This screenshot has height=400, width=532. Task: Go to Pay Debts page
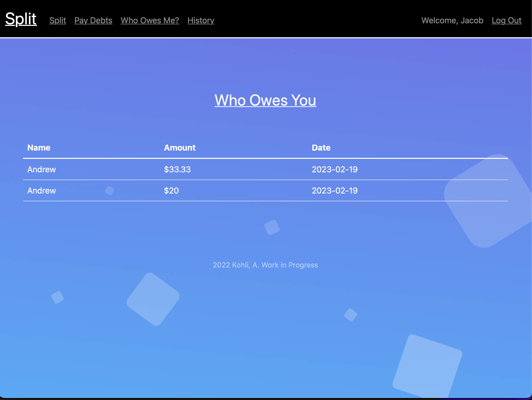(x=93, y=20)
